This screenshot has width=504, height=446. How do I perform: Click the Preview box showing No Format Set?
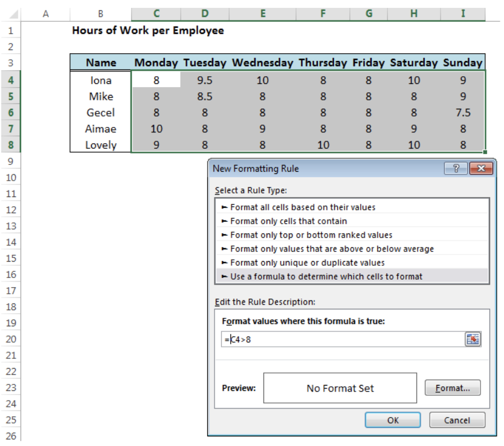click(x=340, y=387)
